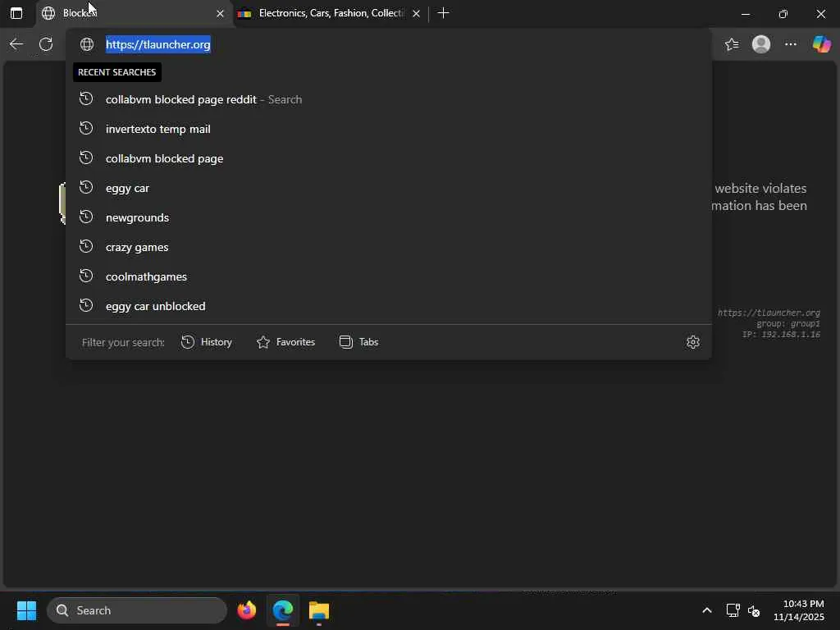Open the Favorites star list icon

point(732,44)
